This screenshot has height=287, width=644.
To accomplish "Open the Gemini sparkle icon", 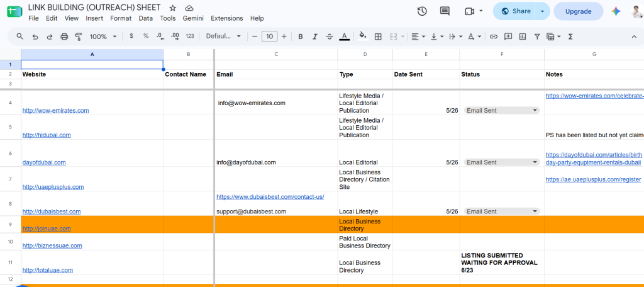I will tap(616, 11).
